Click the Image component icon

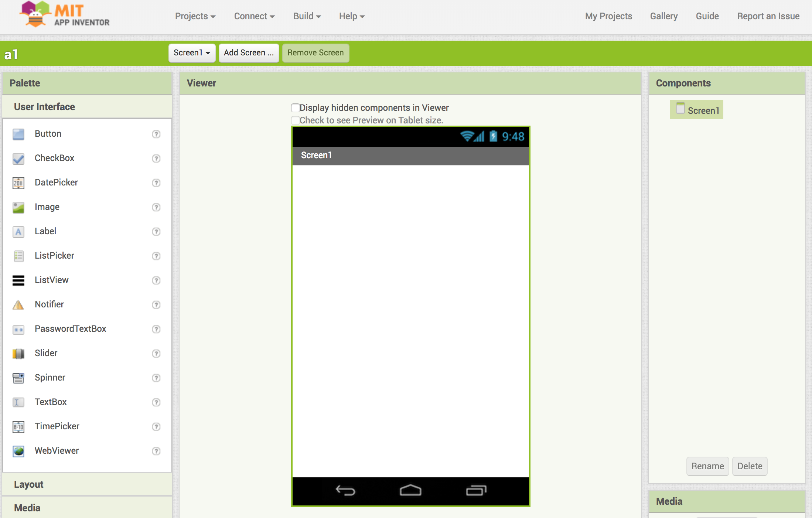tap(18, 207)
